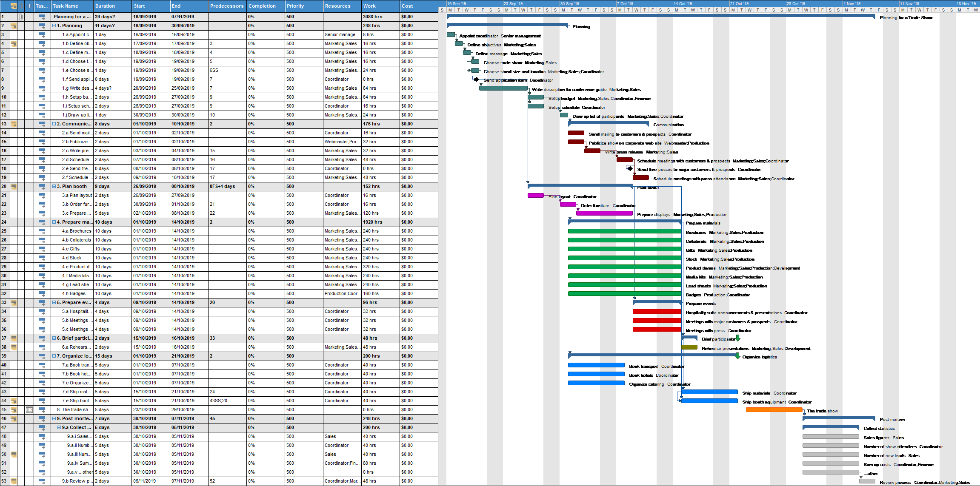The width and height of the screenshot is (980, 486).
Task: Click the notes column header icon
Action: [x=14, y=6]
